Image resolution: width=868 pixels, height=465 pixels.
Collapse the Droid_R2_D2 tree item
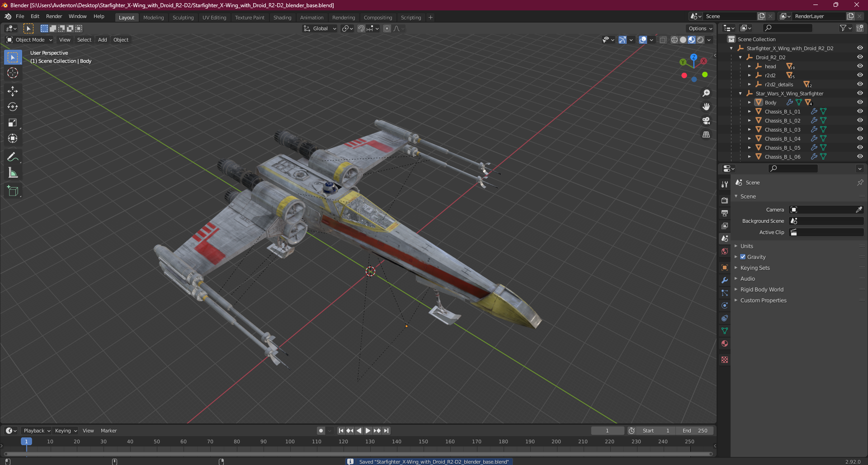tap(741, 57)
